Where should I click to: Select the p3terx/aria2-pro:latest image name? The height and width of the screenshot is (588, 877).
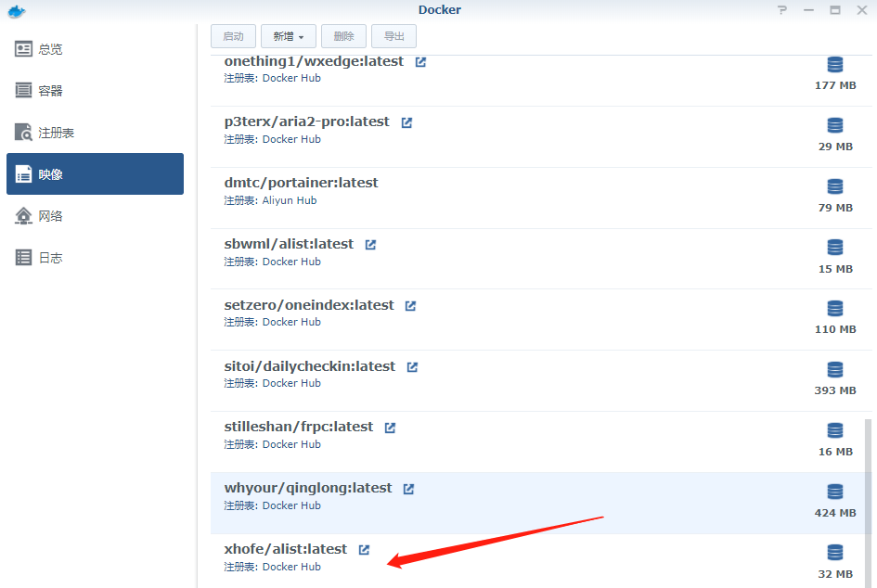[x=306, y=121]
